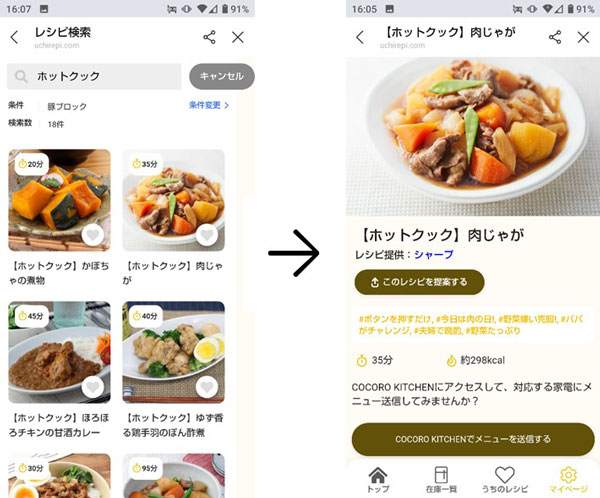Favorite the かぼちゃの煮物 recipe heart

(93, 234)
